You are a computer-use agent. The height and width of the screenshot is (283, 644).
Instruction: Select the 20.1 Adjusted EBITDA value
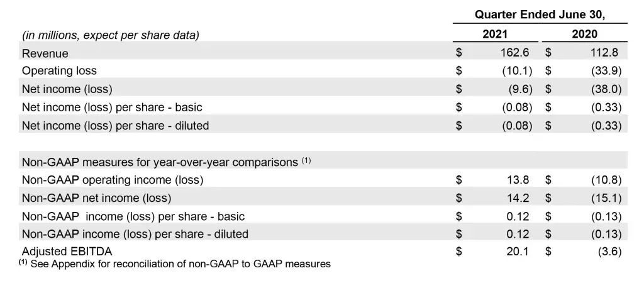(x=519, y=252)
